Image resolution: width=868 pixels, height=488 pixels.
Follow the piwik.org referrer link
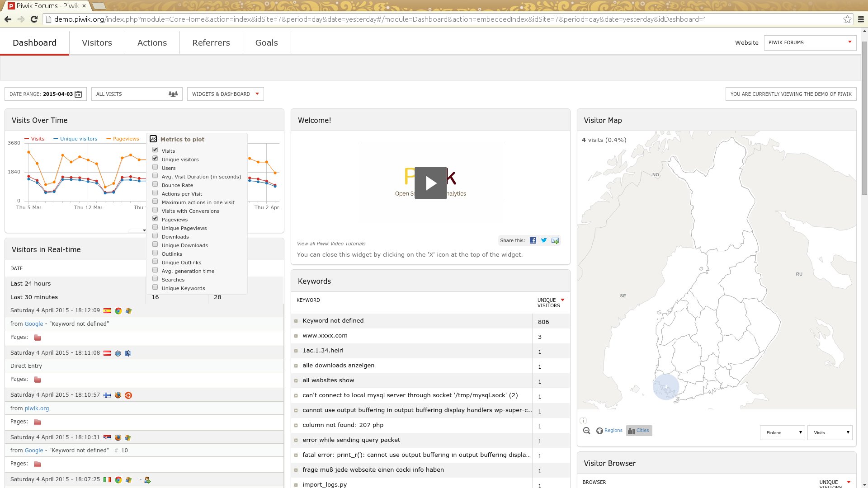coord(37,408)
